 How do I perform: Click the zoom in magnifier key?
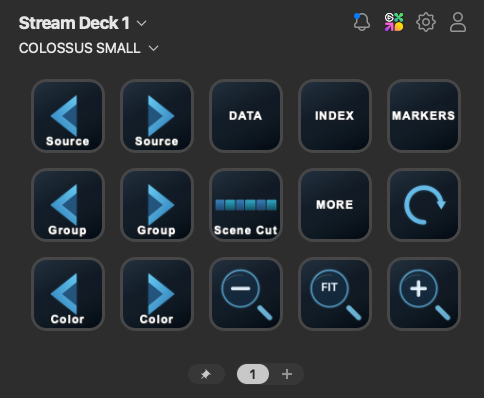424,294
